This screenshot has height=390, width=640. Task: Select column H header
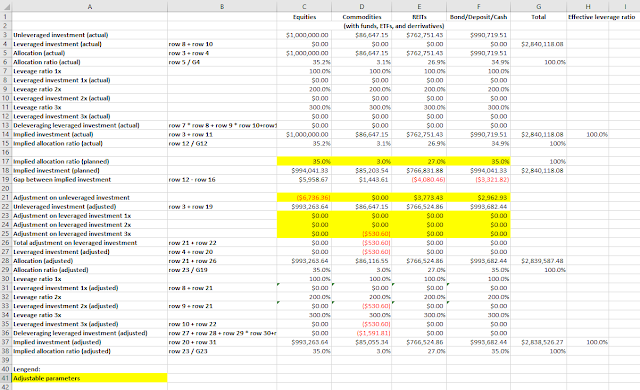click(x=587, y=7)
